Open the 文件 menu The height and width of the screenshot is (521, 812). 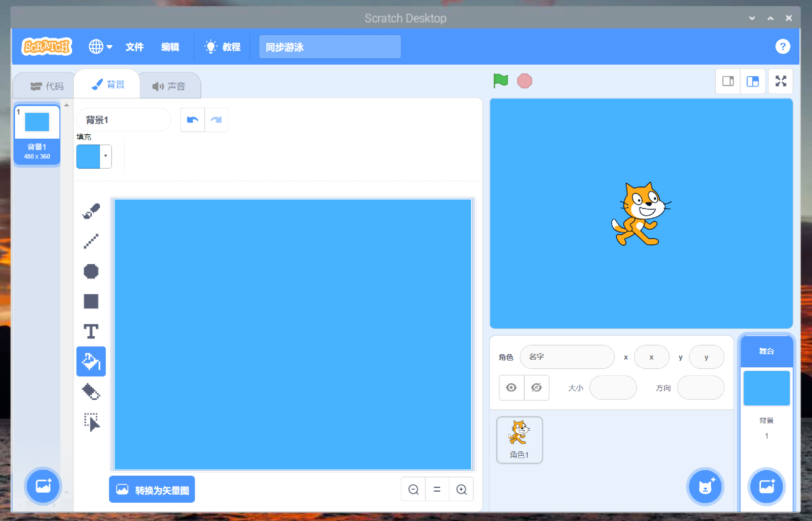tap(135, 47)
